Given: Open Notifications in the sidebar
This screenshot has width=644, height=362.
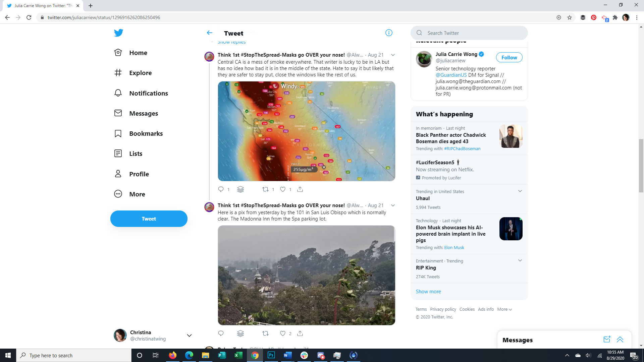Looking at the screenshot, I should (x=148, y=93).
